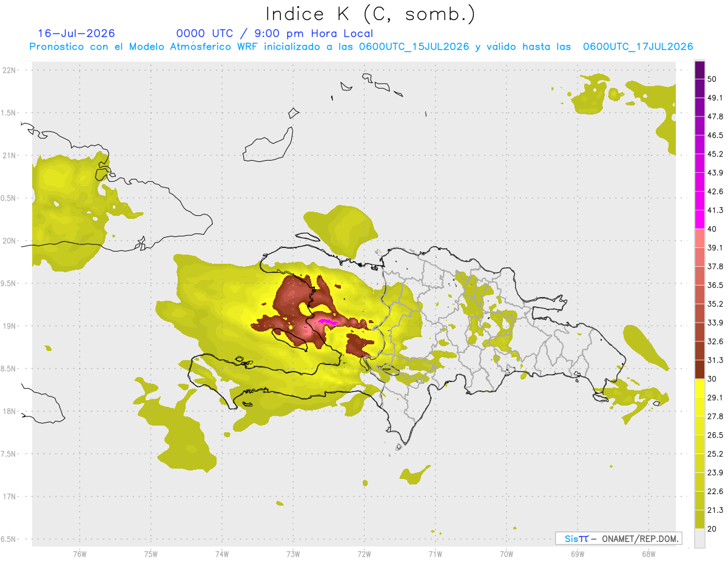Click the "70W" longitude axis label
728x562 pixels.
507,554
